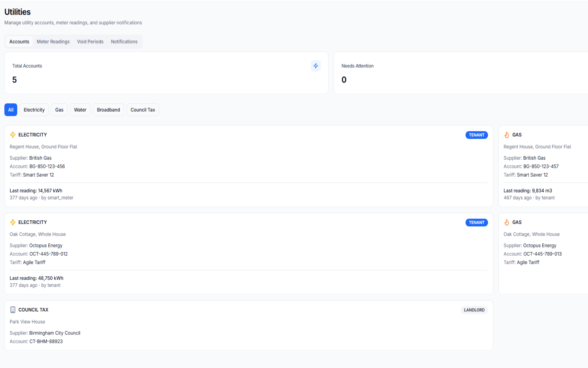Toggle the Electricity filter
Viewport: 588px width, 368px height.
point(34,110)
